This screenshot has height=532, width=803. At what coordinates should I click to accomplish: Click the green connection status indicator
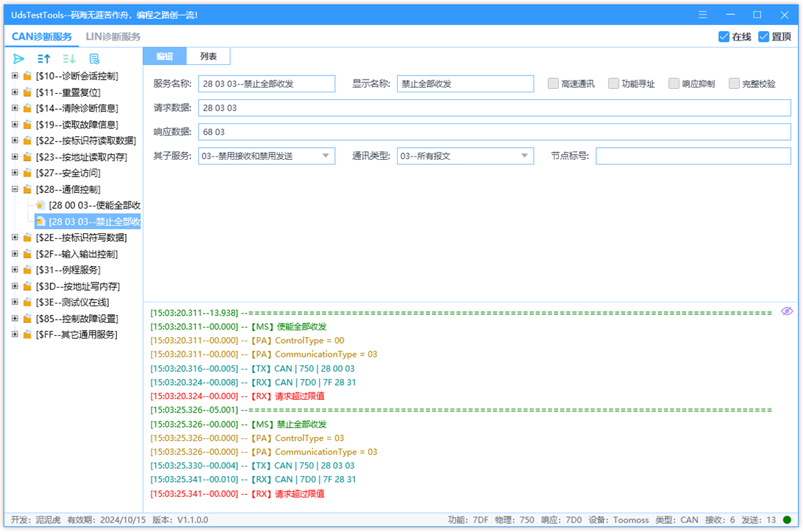tap(787, 521)
